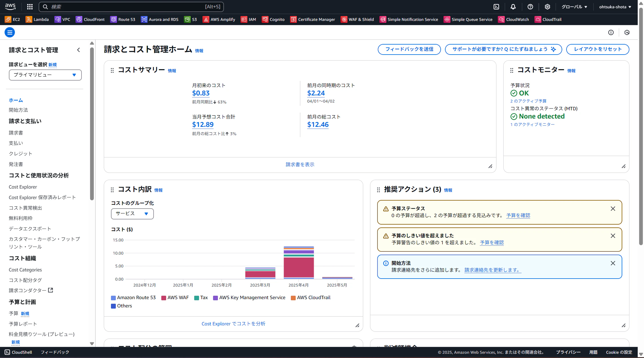
Task: Open the グローバル region selector
Action: coord(574,7)
